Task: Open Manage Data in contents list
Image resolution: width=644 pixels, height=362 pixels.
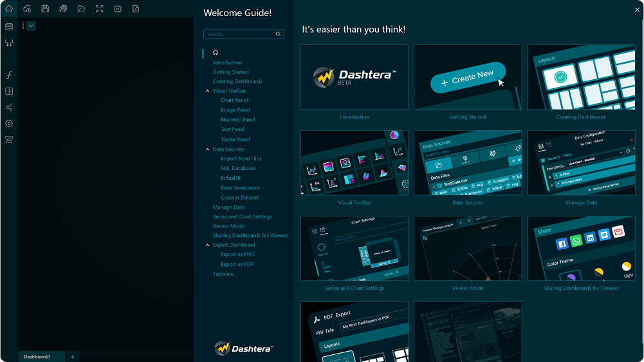Action: point(228,207)
